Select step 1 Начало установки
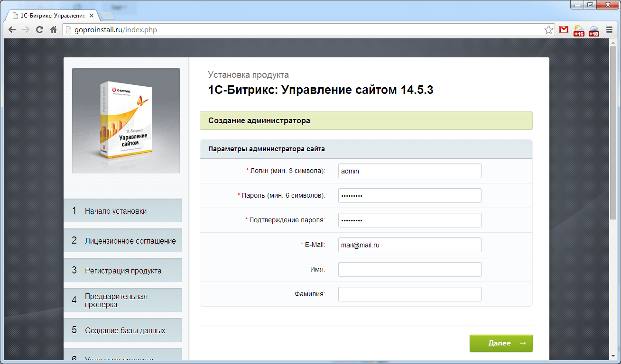 [x=123, y=211]
